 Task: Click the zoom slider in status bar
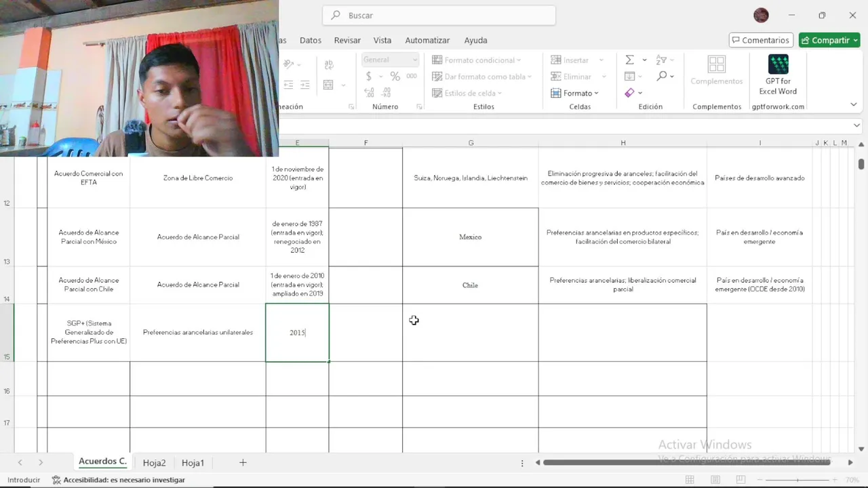[x=797, y=480]
